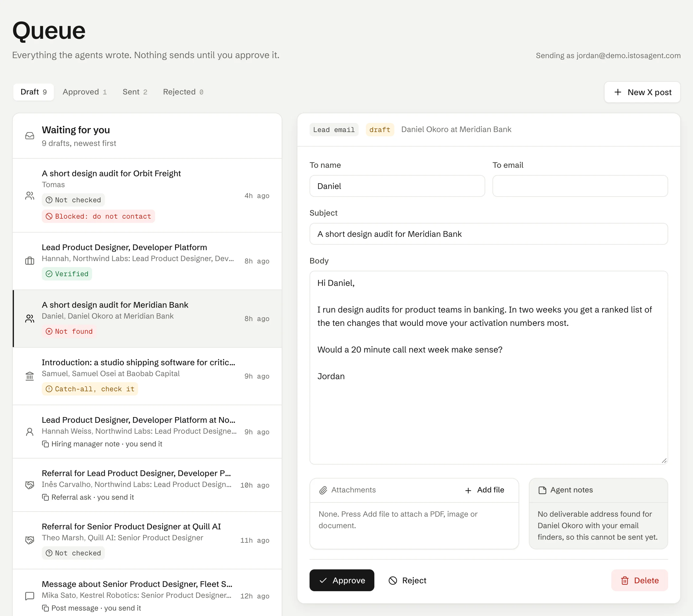Grab the Body textarea resize handle
The image size is (693, 616).
(664, 460)
